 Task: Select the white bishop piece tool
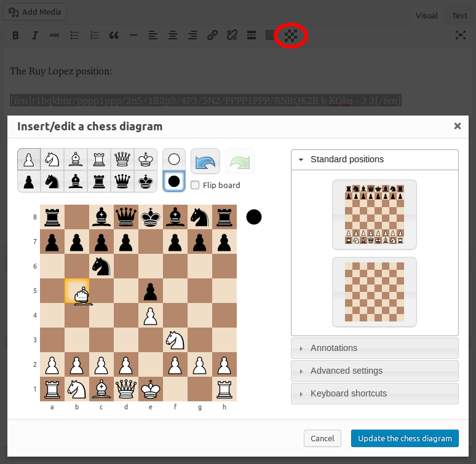pos(76,159)
